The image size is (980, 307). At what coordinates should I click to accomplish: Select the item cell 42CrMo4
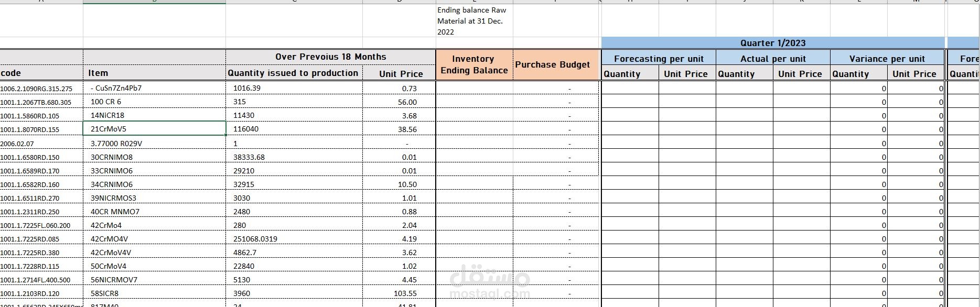point(154,225)
